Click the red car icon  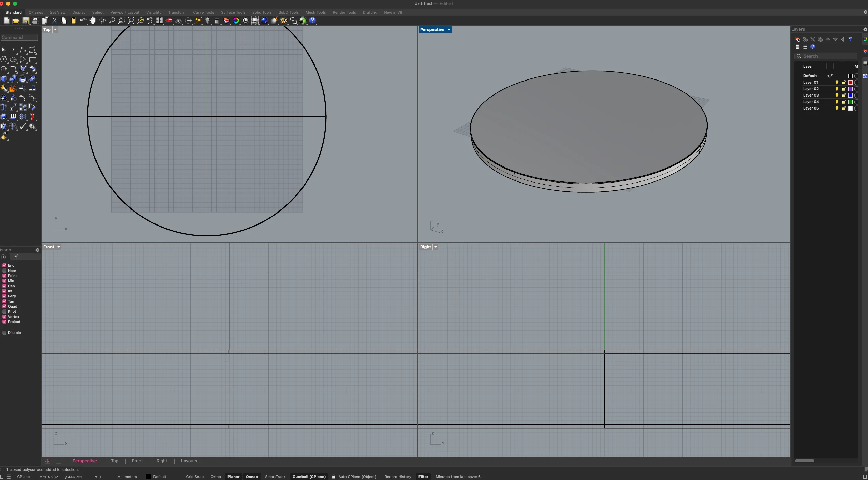tap(169, 21)
